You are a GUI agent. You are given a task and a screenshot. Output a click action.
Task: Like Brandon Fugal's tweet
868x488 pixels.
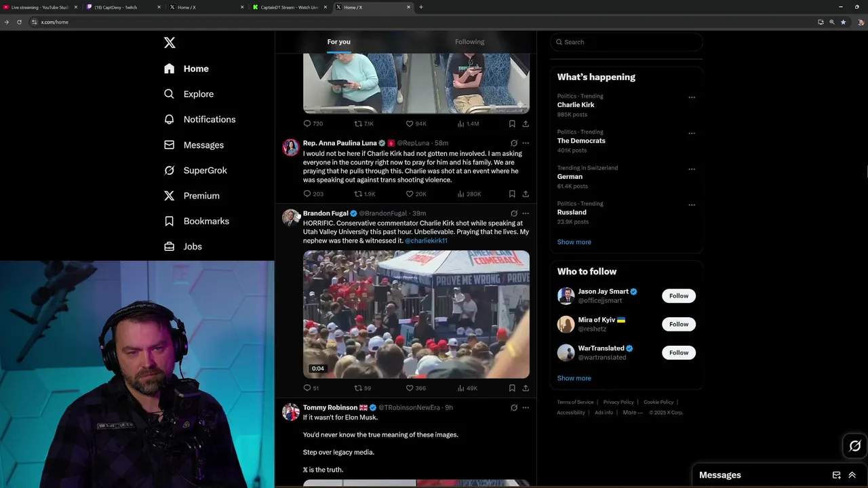[x=416, y=388]
